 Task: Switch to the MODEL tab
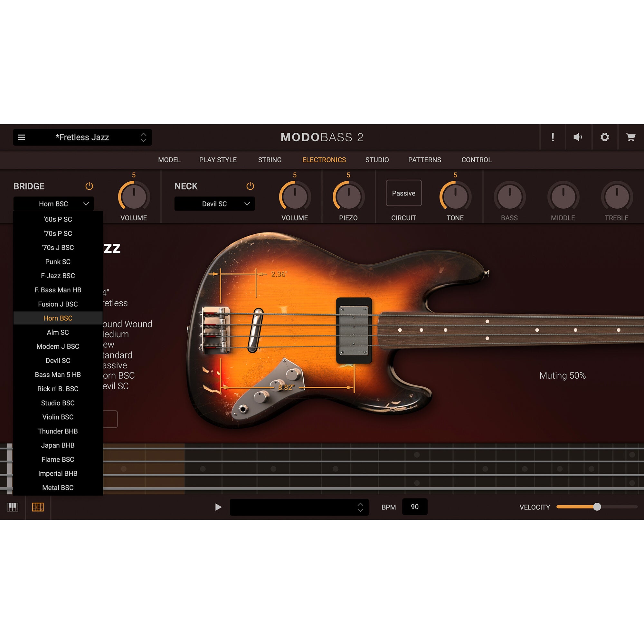[x=169, y=160]
